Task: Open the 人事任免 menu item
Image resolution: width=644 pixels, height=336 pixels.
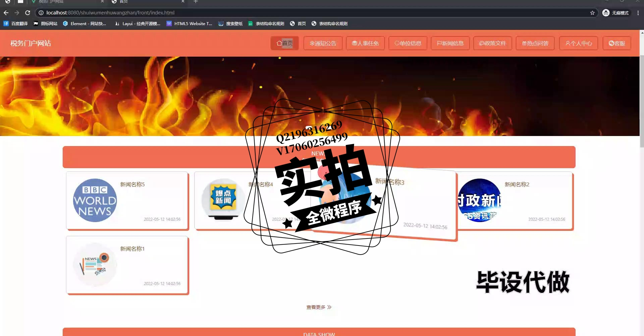Action: click(365, 43)
